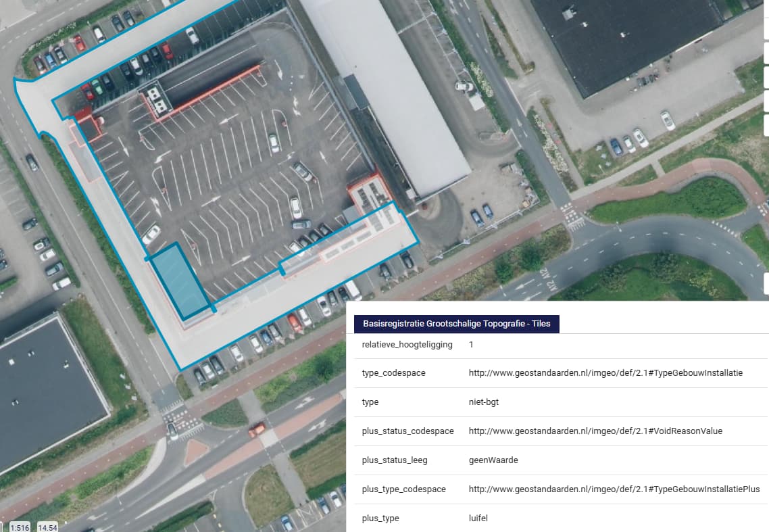Click the VoidReasonValue codespace URL value
The width and height of the screenshot is (769, 532).
pos(595,431)
